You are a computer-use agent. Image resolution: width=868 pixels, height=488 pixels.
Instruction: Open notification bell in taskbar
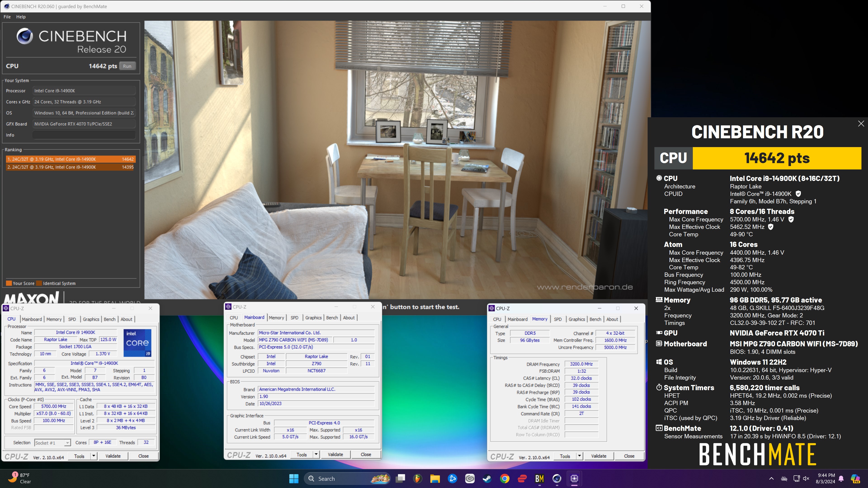(841, 479)
